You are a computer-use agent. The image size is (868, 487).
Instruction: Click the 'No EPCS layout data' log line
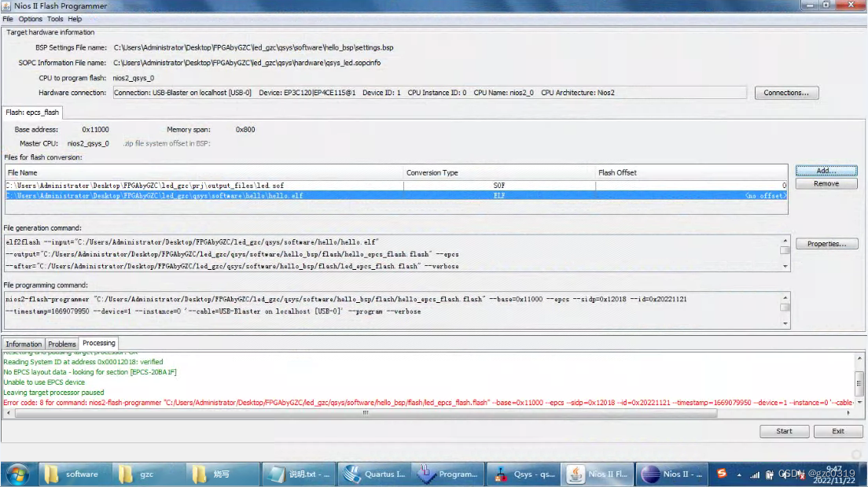90,372
